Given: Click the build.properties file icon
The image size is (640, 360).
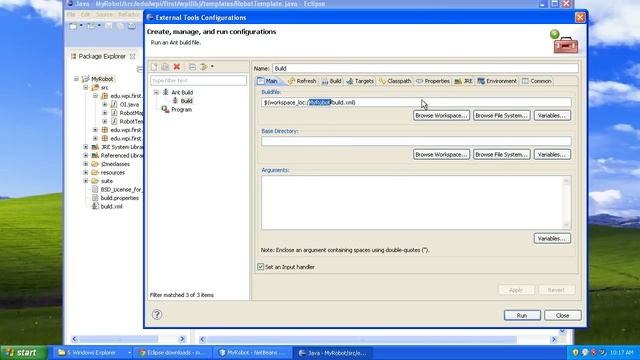Looking at the screenshot, I should point(95,198).
